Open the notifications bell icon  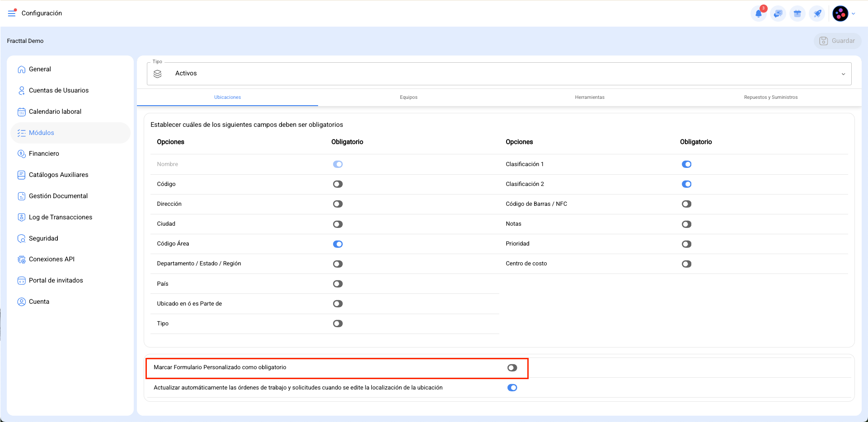tap(759, 14)
